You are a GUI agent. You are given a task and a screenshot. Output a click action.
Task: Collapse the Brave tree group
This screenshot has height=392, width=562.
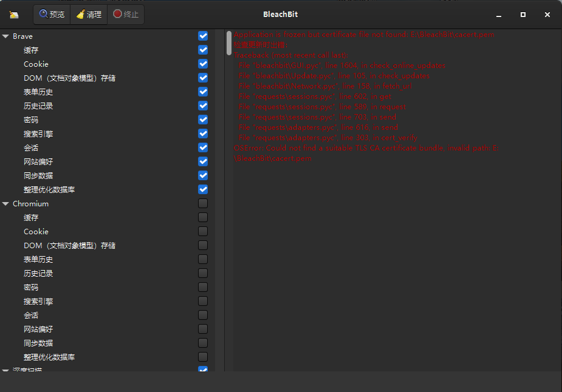[5, 36]
